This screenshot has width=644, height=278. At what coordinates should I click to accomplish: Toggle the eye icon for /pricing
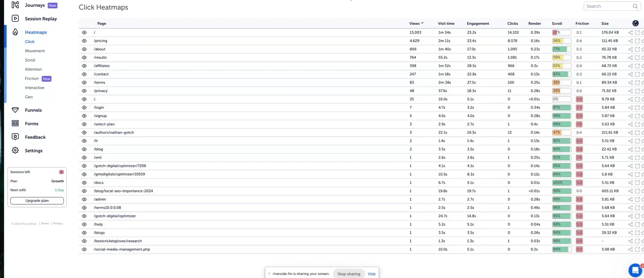click(x=84, y=41)
